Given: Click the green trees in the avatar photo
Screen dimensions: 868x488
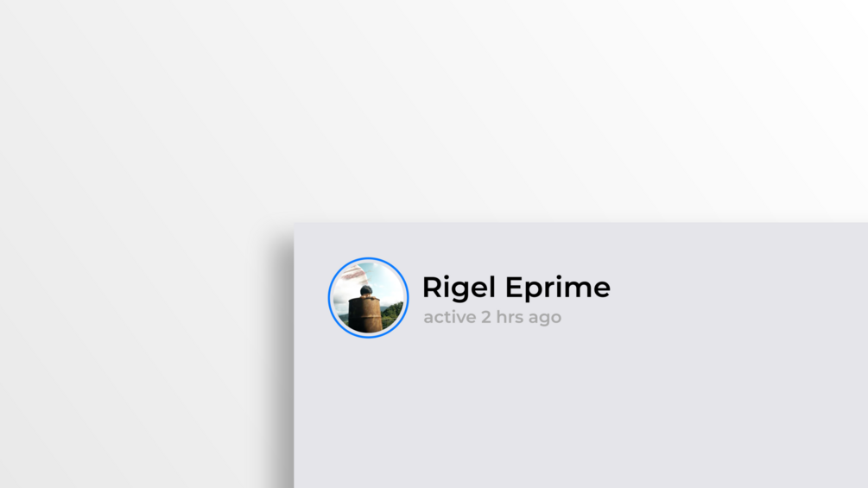Looking at the screenshot, I should coord(391,315).
